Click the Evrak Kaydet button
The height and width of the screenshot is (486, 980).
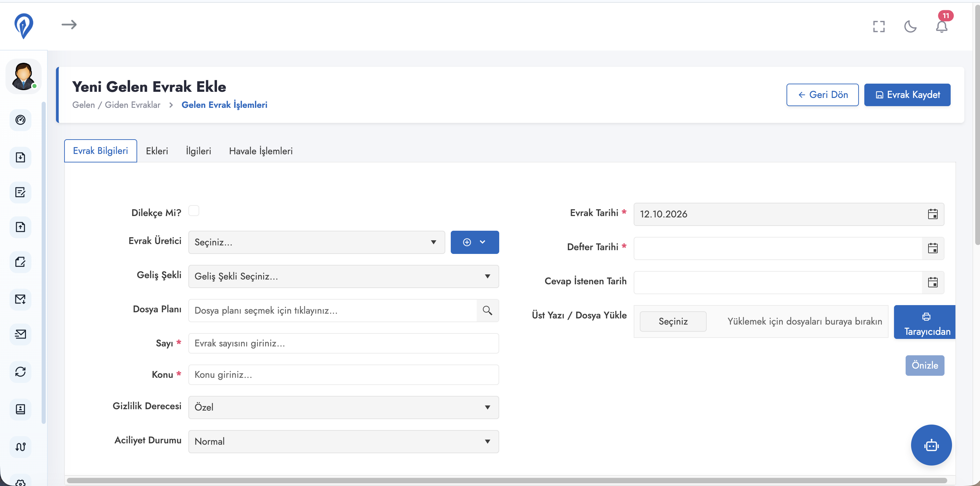907,95
